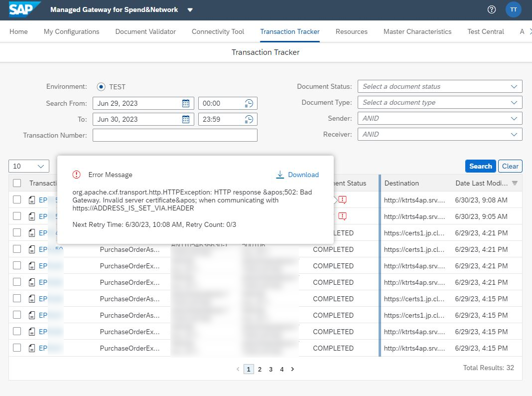Select the Transaction Tracker tab
532x396 pixels.
tap(290, 31)
